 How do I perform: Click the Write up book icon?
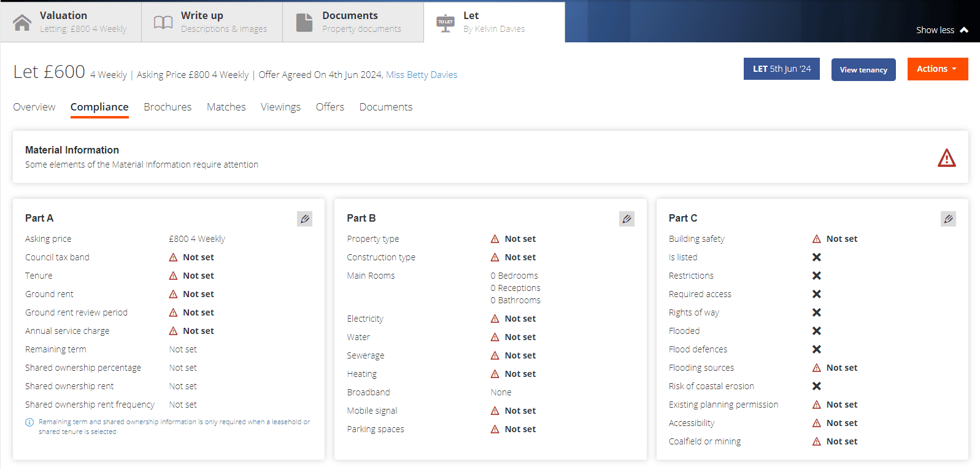click(163, 22)
